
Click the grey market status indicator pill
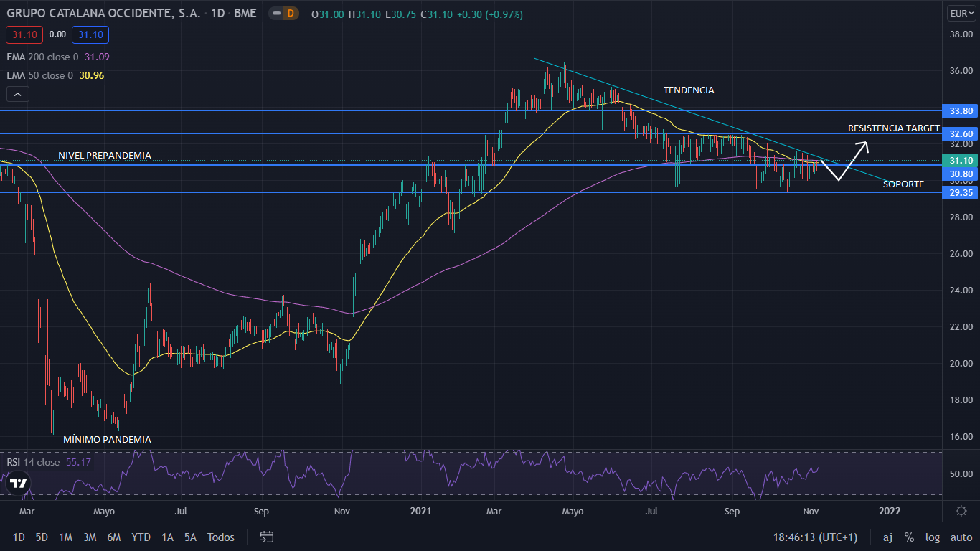pos(275,14)
